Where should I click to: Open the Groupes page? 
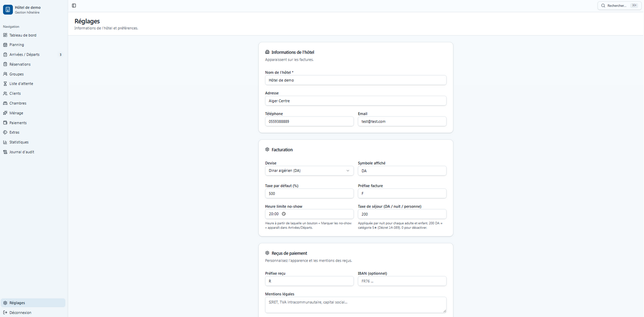click(33, 74)
